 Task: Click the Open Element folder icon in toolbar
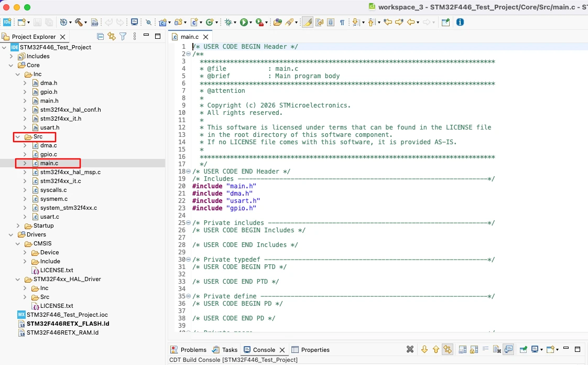[x=278, y=23]
